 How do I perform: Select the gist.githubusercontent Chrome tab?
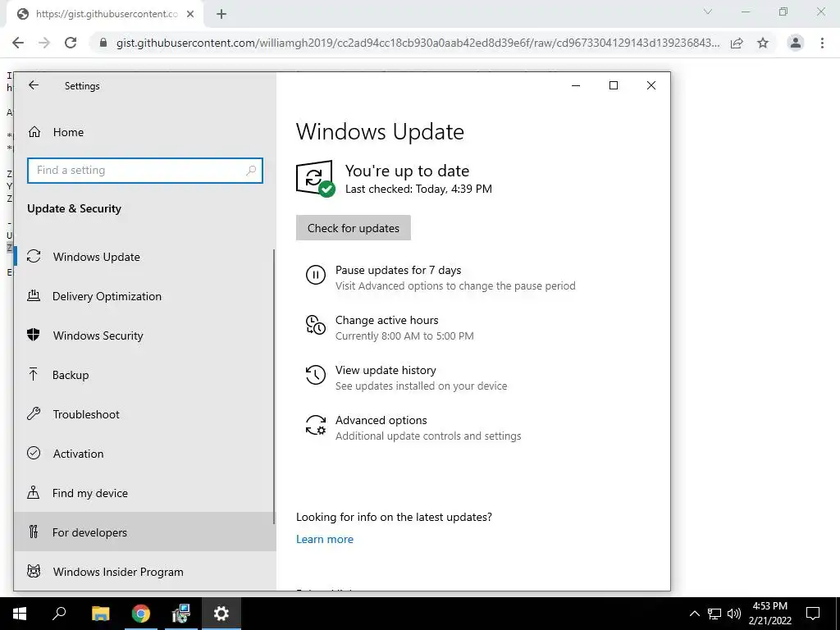105,15
